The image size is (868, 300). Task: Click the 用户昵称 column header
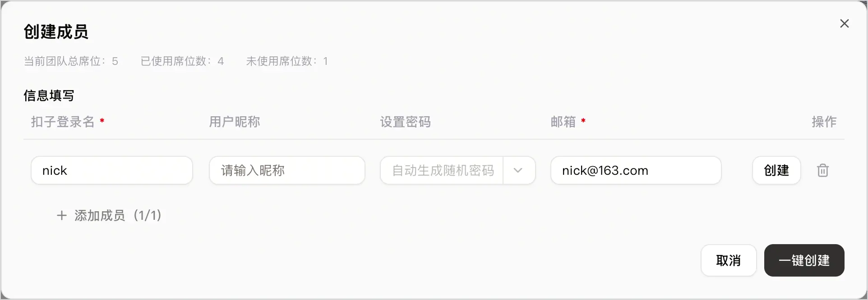[x=234, y=122]
